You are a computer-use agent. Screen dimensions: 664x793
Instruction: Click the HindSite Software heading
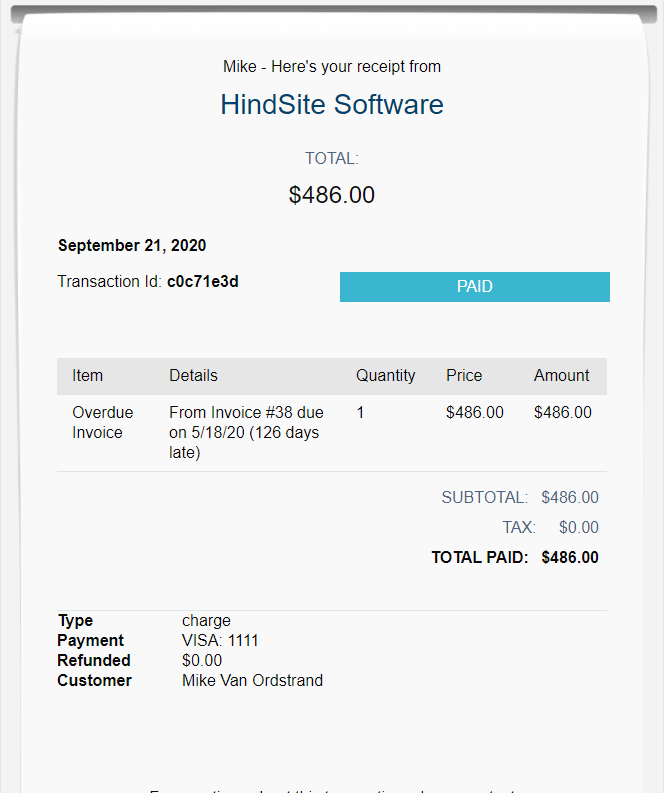coord(331,105)
